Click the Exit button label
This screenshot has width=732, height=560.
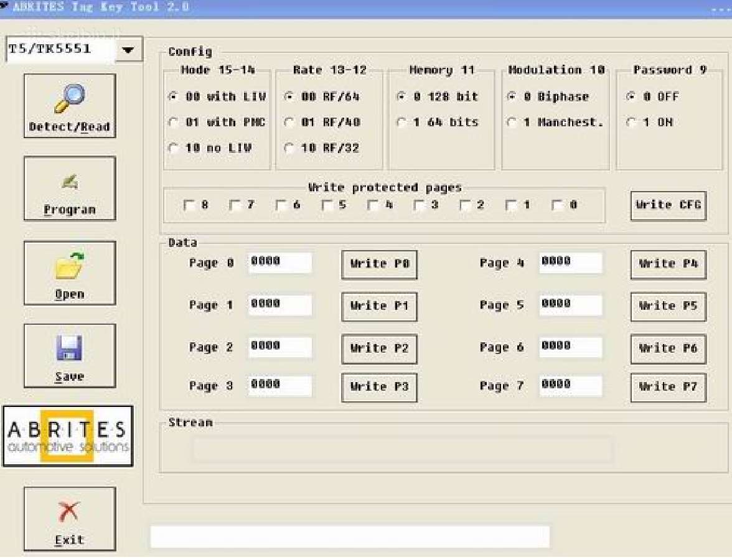(x=70, y=540)
